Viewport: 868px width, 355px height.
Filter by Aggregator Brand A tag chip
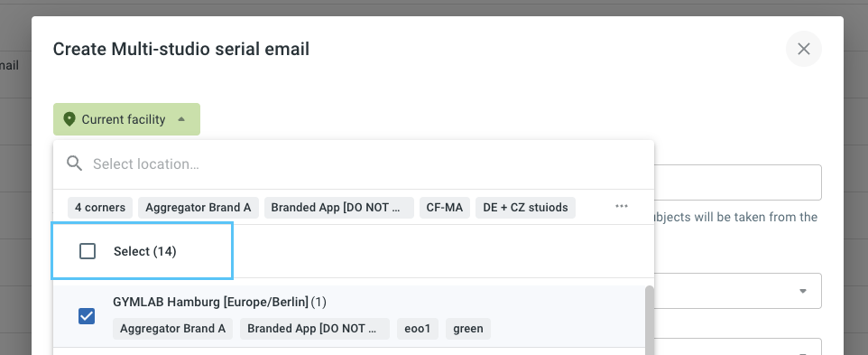(199, 208)
